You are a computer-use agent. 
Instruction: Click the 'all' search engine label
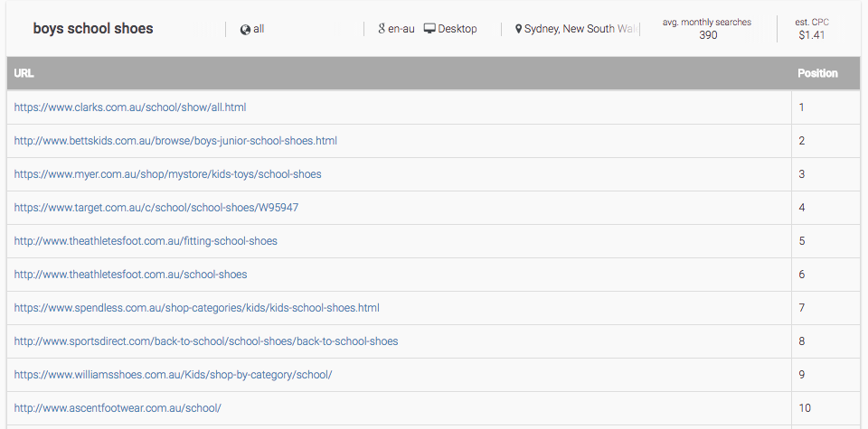[259, 29]
